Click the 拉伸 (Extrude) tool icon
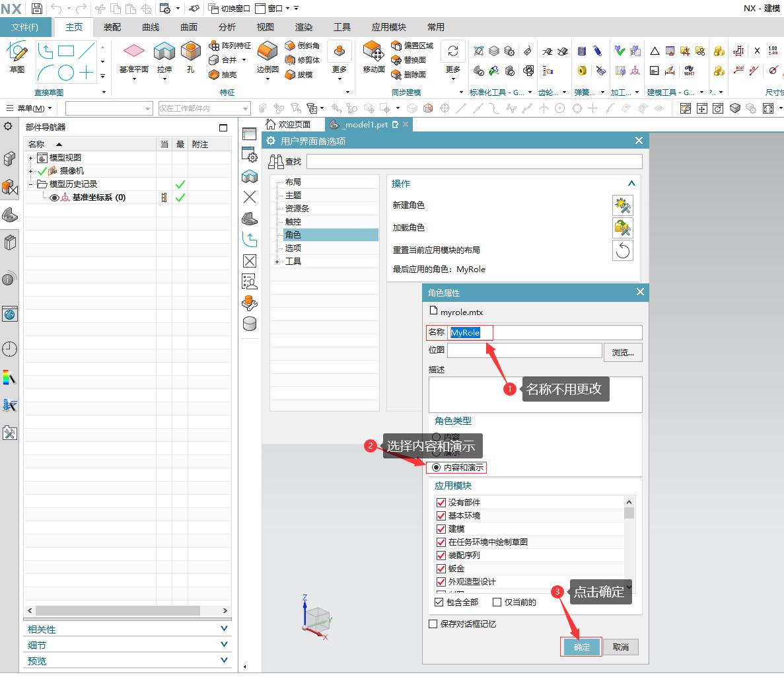Image resolution: width=784 pixels, height=685 pixels. [x=164, y=52]
